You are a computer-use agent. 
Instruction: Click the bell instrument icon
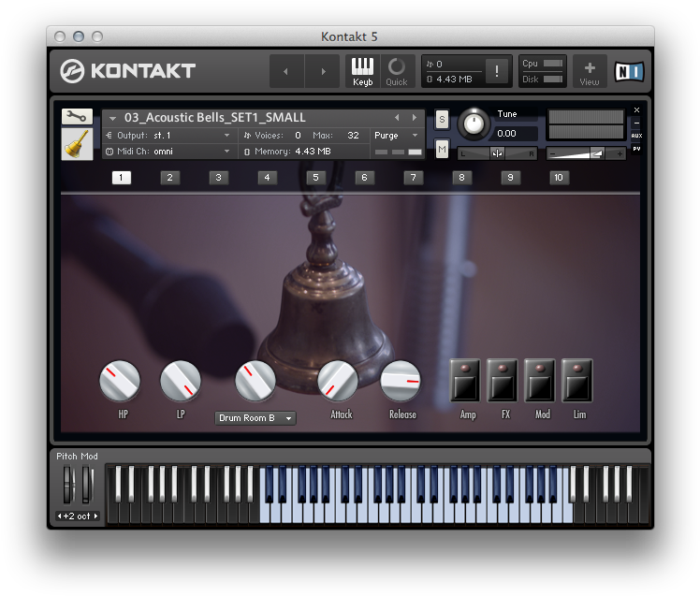[77, 144]
